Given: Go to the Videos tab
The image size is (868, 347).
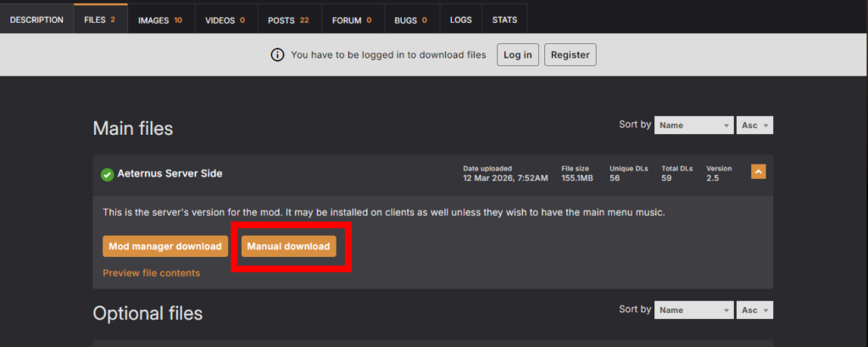Looking at the screenshot, I should tap(225, 20).
